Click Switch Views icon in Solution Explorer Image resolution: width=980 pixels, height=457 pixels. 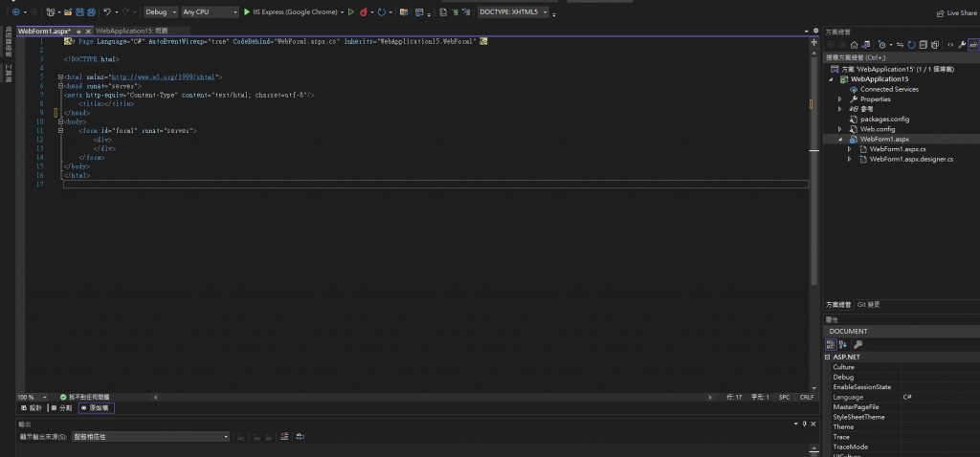point(866,44)
